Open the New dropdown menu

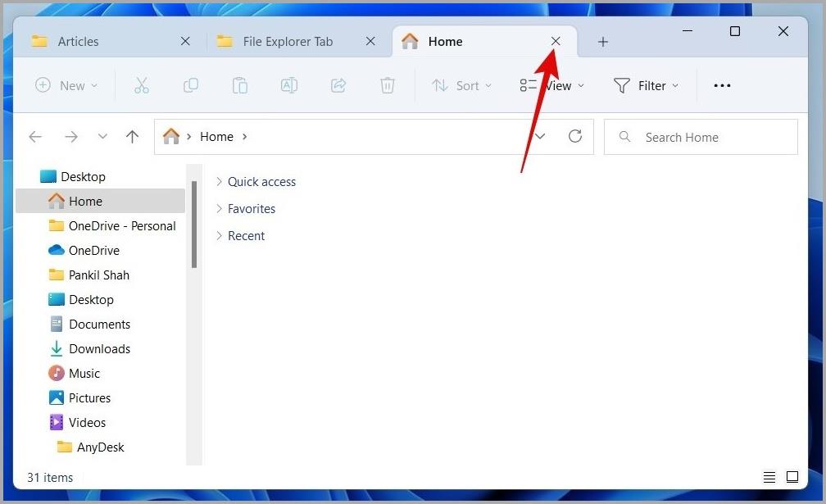pyautogui.click(x=66, y=85)
